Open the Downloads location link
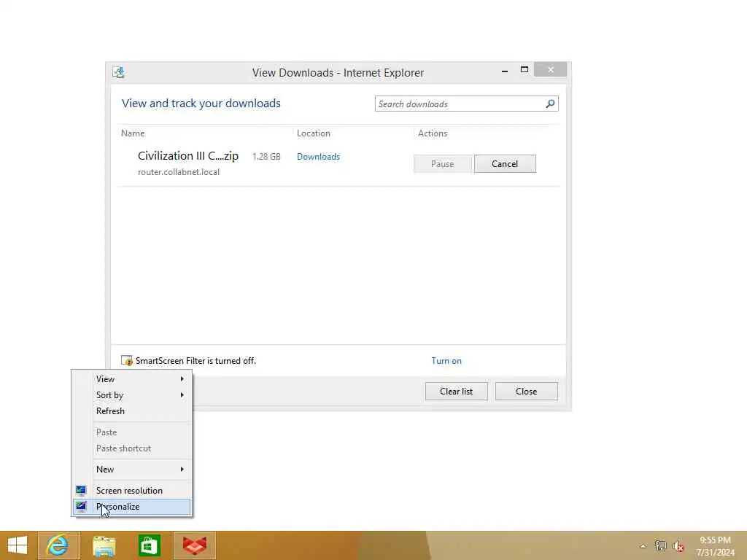This screenshot has height=560, width=747. pyautogui.click(x=318, y=157)
